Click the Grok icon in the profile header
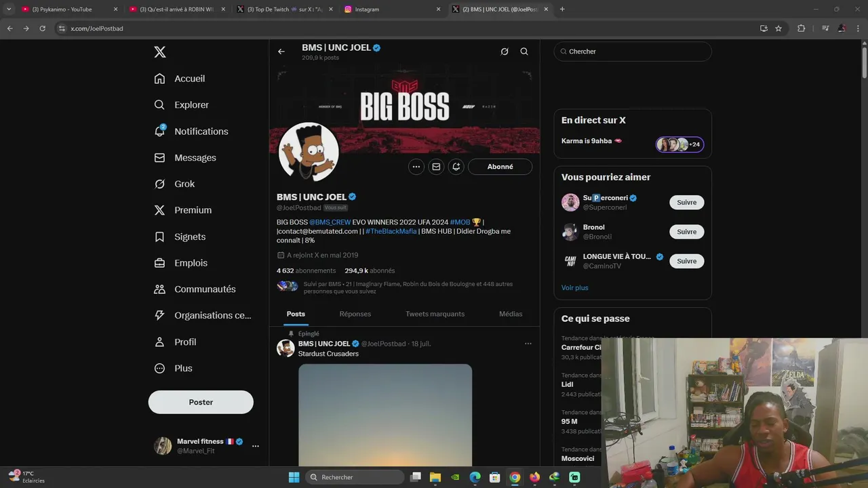This screenshot has height=488, width=868. 505,52
